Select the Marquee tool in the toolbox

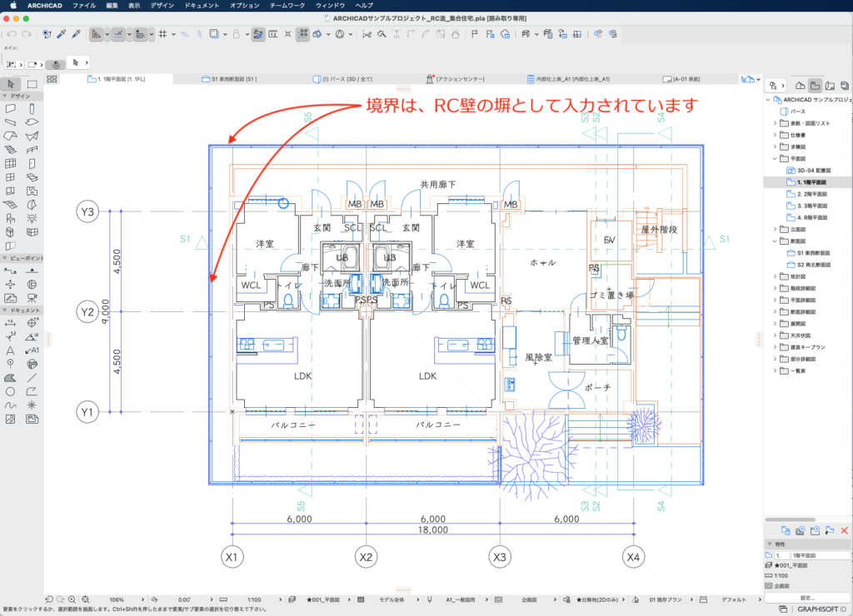(x=32, y=84)
